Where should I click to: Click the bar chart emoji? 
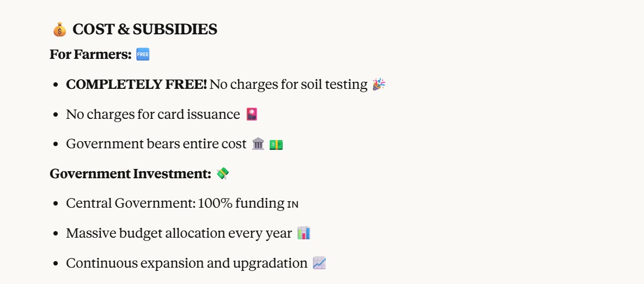pyautogui.click(x=303, y=233)
